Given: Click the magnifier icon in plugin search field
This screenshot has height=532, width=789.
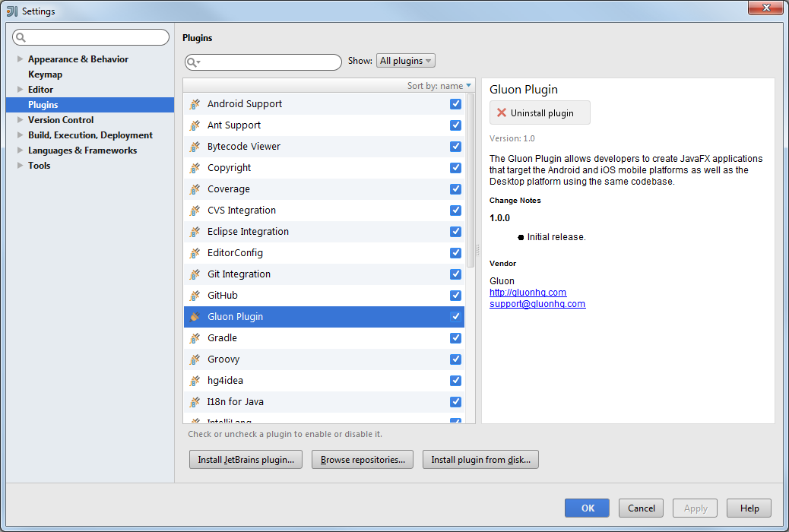Looking at the screenshot, I should point(193,62).
